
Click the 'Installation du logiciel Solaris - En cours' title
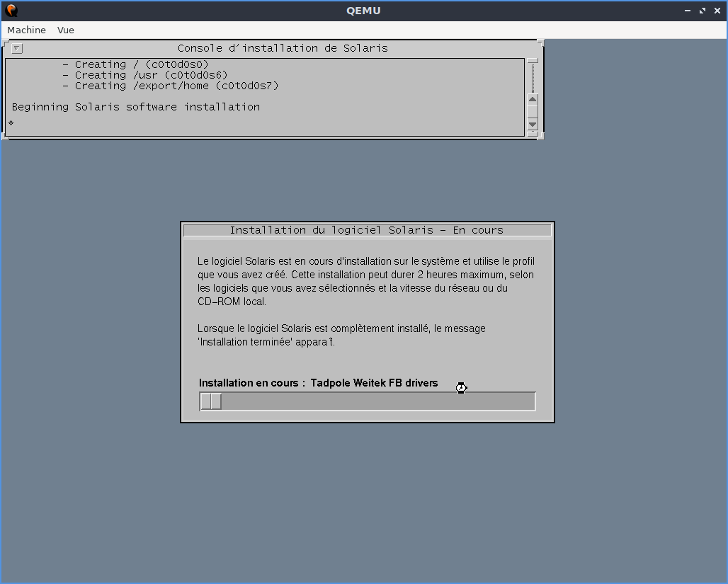click(367, 230)
